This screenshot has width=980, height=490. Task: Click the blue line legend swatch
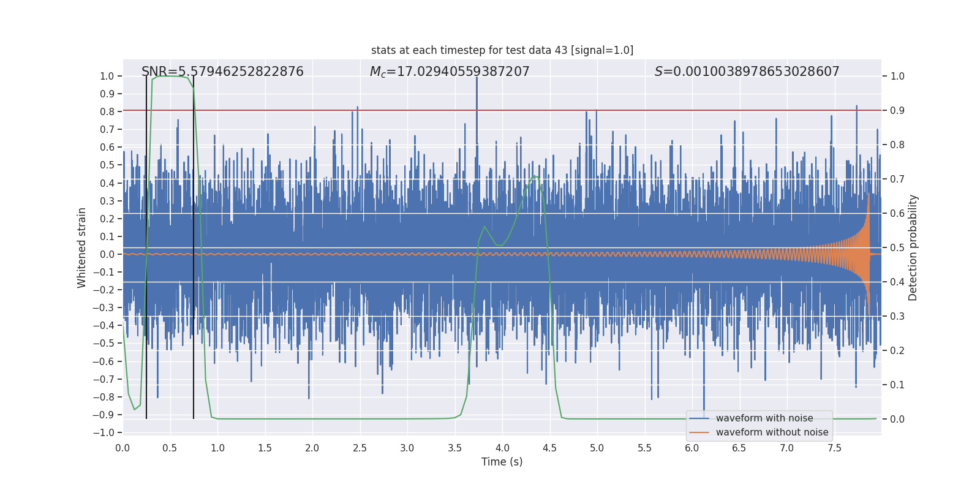click(x=699, y=418)
